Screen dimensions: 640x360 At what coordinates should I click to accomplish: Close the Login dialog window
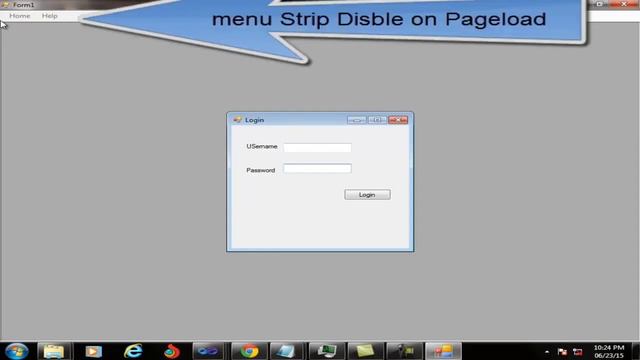(398, 120)
